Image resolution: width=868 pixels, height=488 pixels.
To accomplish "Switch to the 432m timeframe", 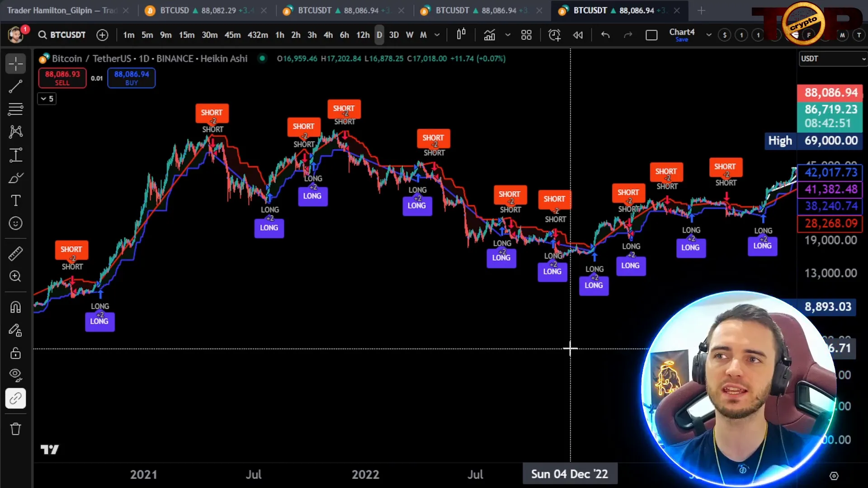I will pos(257,35).
